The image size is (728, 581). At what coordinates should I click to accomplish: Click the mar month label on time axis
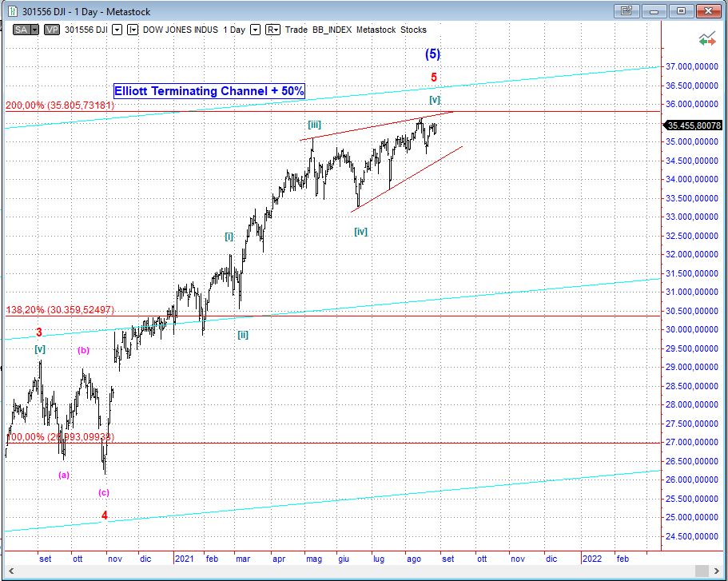pos(243,559)
